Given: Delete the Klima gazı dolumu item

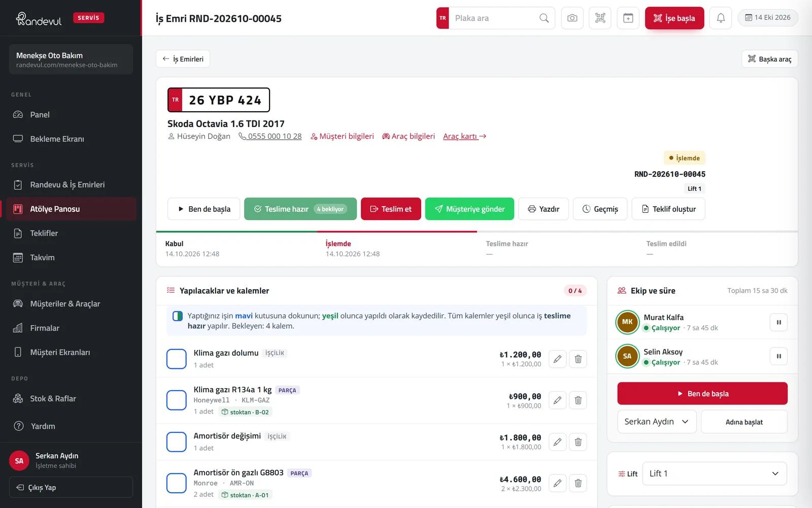Looking at the screenshot, I should (578, 359).
